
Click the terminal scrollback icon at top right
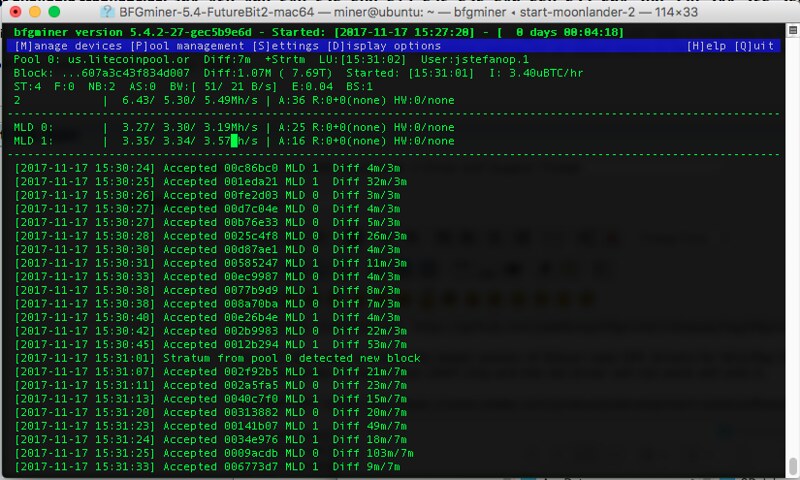point(792,30)
